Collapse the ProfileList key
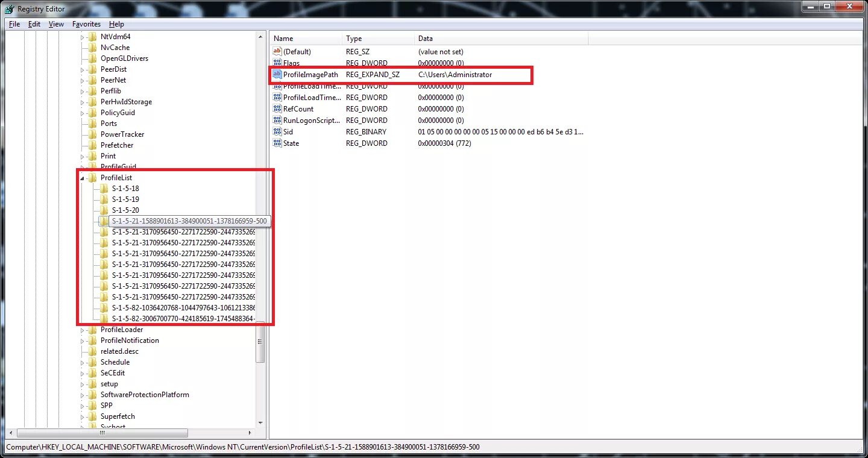 click(83, 178)
